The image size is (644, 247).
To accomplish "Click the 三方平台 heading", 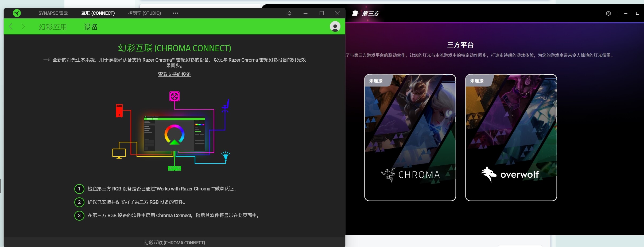I will 460,45.
